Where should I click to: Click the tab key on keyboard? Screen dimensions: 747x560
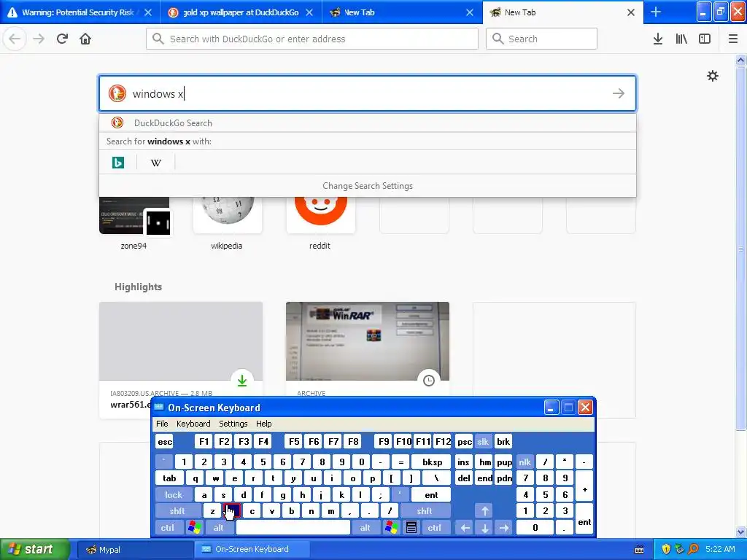click(169, 478)
